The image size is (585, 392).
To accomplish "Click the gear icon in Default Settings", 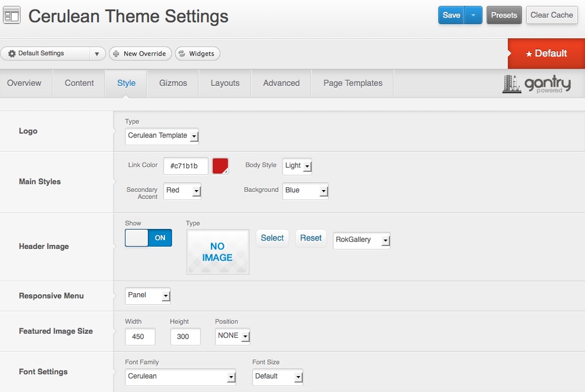I will [12, 54].
